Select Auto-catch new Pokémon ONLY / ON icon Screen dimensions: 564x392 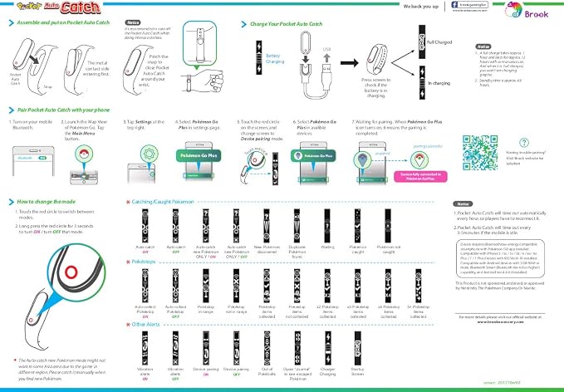click(x=205, y=226)
